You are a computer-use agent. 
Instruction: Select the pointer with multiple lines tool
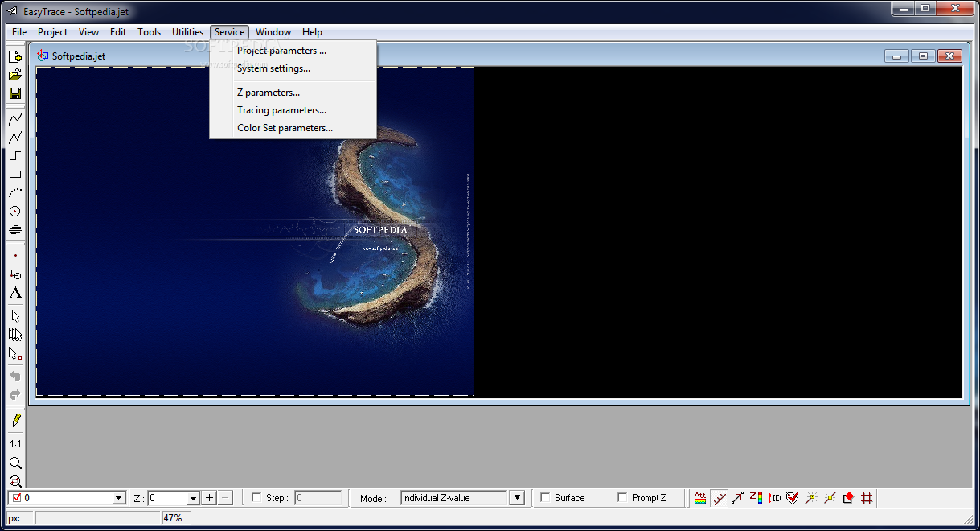[14, 335]
